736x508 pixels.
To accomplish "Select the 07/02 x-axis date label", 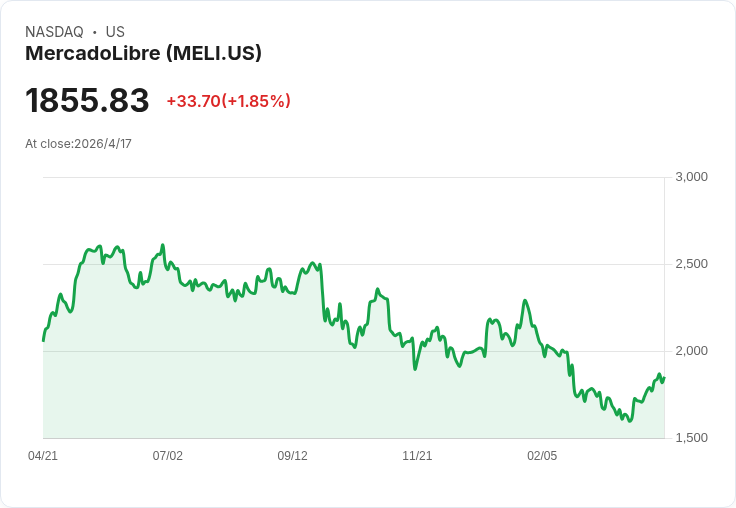I will pyautogui.click(x=168, y=455).
